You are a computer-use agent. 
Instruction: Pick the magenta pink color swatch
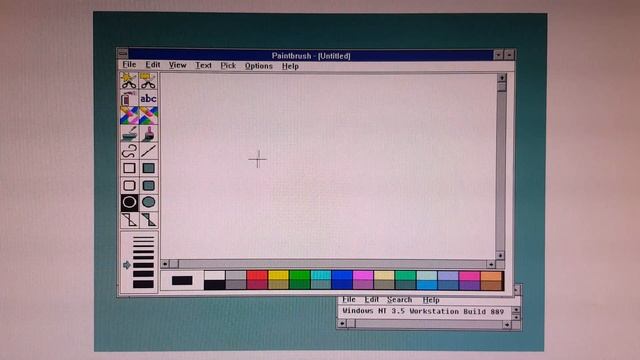coord(363,276)
